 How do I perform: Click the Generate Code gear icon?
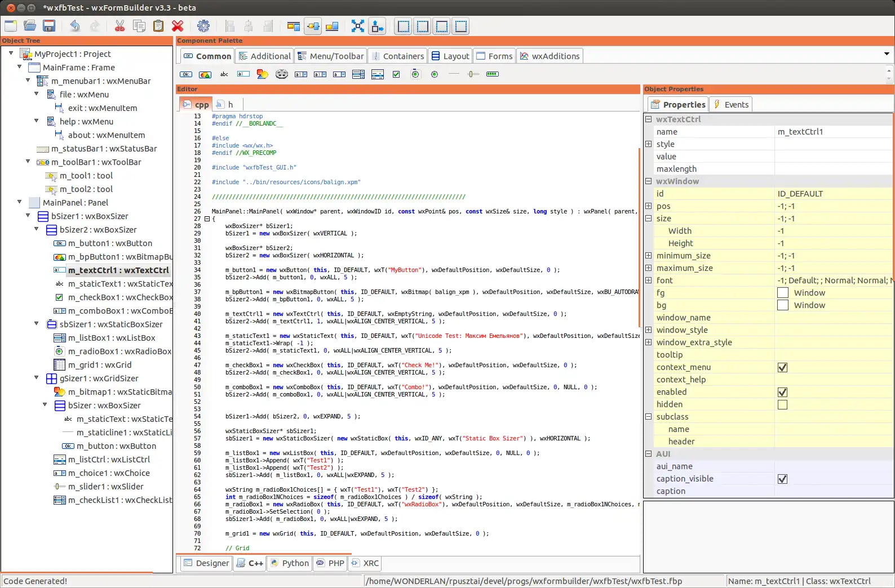pos(203,26)
